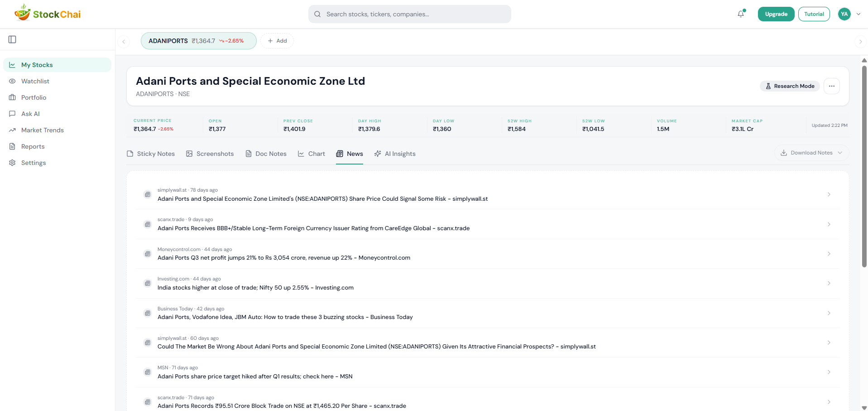This screenshot has width=868, height=411.
Task: Open Settings in the sidebar
Action: 57,163
